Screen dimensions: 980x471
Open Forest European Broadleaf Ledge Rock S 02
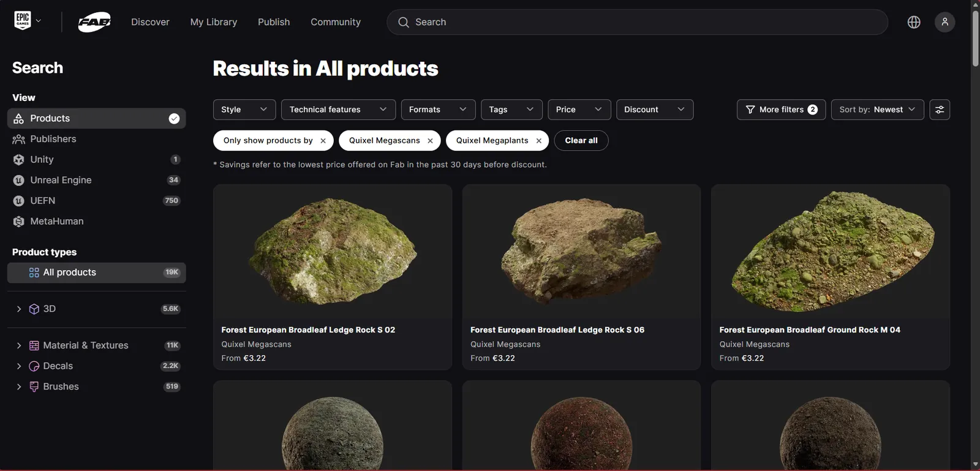308,330
